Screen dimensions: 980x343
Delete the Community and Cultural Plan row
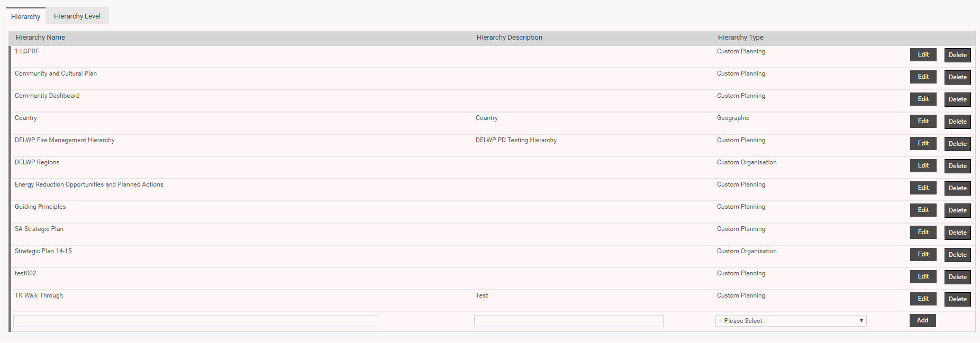point(958,77)
